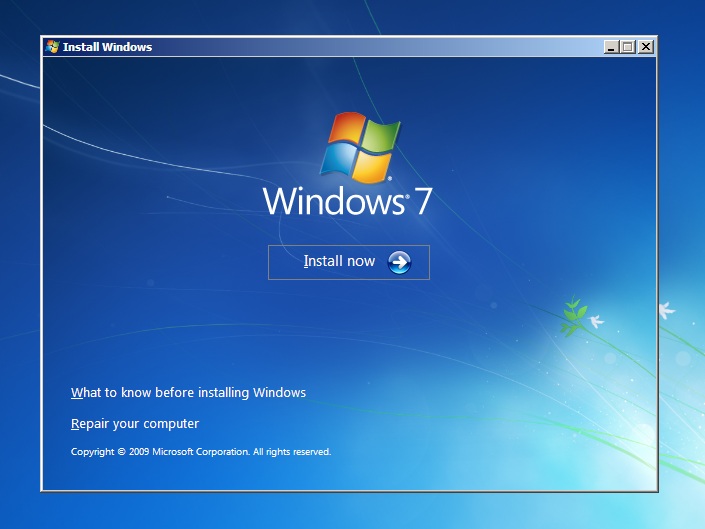Click the Install now button
This screenshot has height=529, width=705.
(348, 262)
